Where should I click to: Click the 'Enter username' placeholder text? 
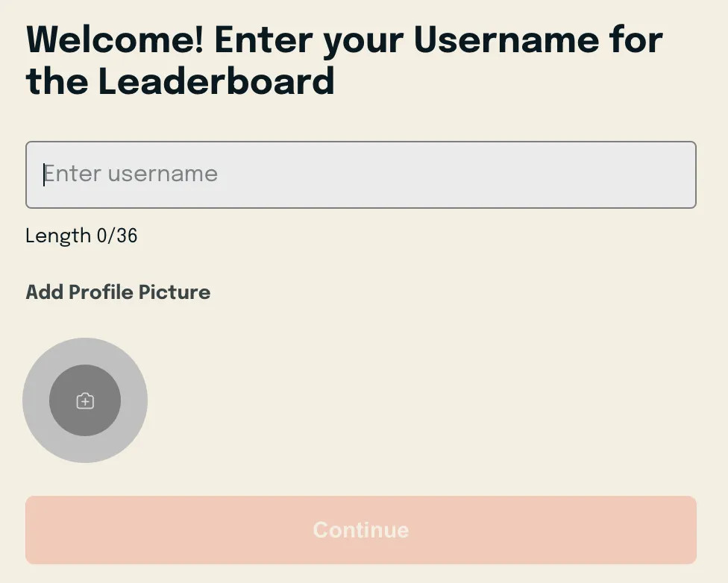(131, 174)
